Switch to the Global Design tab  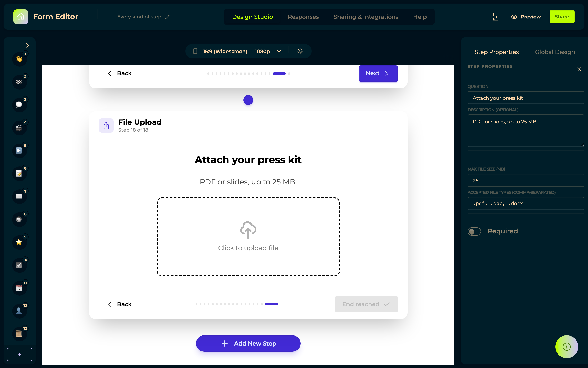[555, 52]
